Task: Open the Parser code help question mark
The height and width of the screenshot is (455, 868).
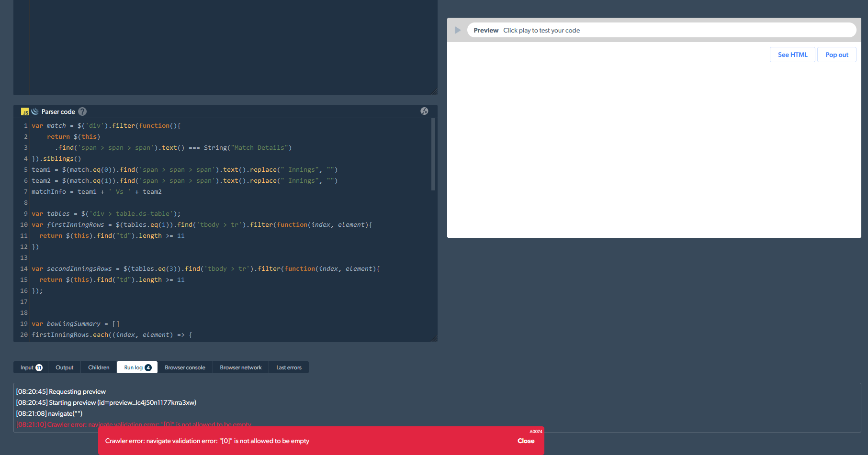Action: coord(82,111)
